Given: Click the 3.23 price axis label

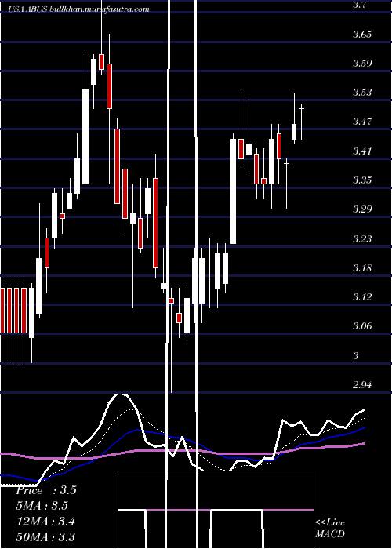Looking at the screenshot, I should click(x=362, y=238).
